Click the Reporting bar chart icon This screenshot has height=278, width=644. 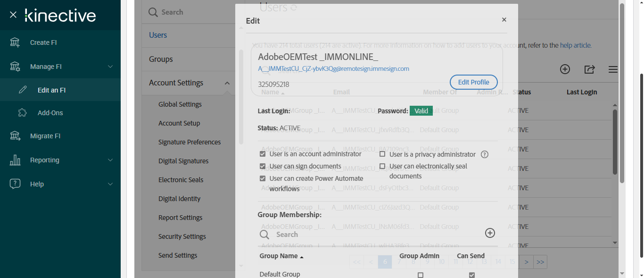pos(15,160)
